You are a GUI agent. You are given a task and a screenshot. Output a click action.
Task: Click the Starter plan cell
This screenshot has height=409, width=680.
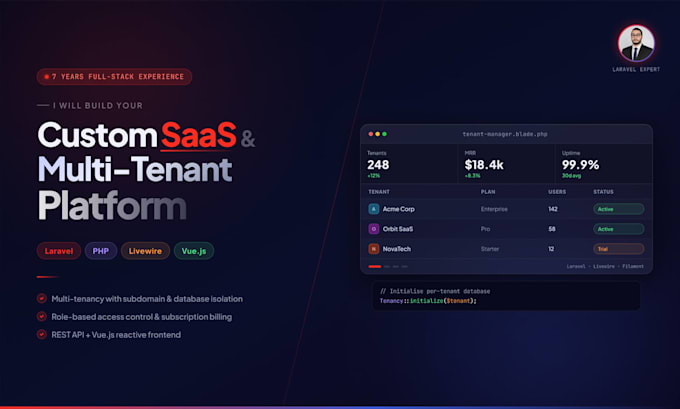[x=490, y=249]
